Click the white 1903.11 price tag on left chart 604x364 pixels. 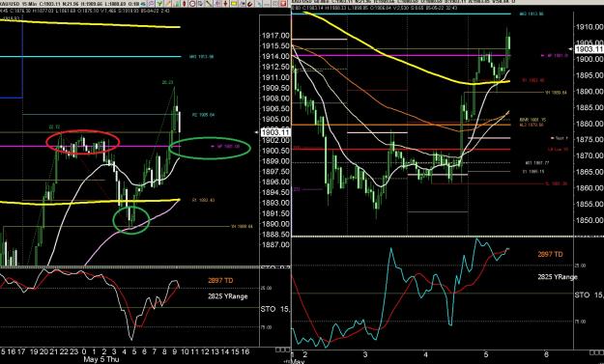[x=275, y=132]
